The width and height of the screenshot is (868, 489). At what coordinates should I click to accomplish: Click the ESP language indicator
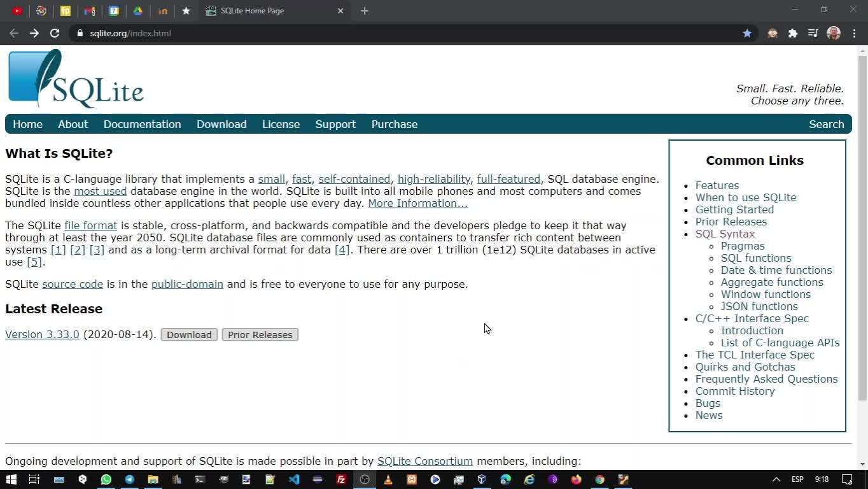[x=797, y=479]
